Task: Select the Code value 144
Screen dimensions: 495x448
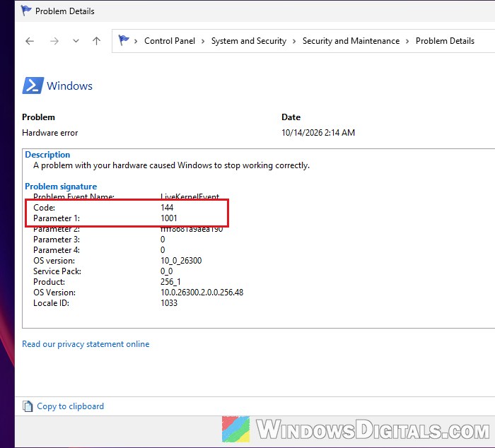Action: point(167,208)
